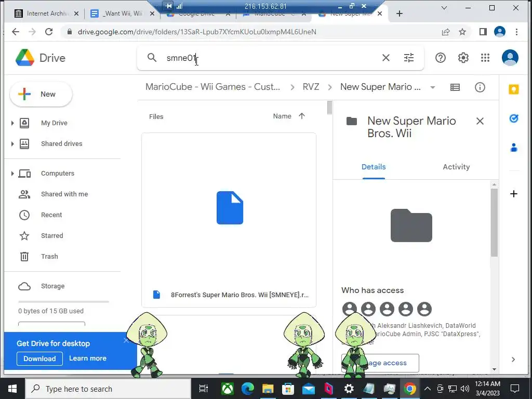Screen dimensions: 532x399
Task: Open Computers in sidebar
Action: pyautogui.click(x=57, y=174)
